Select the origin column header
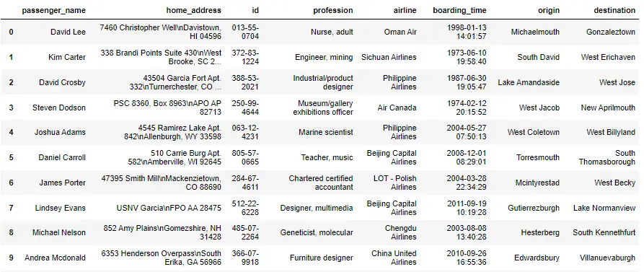 (x=549, y=11)
